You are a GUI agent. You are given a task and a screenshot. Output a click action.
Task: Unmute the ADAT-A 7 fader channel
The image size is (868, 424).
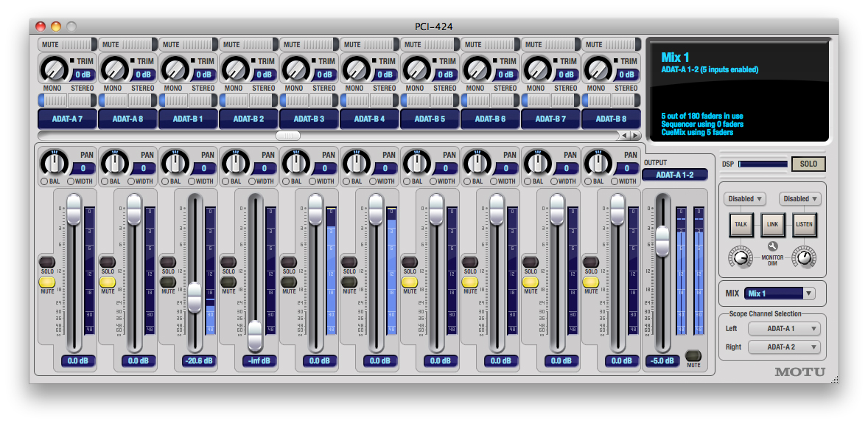[x=47, y=282]
